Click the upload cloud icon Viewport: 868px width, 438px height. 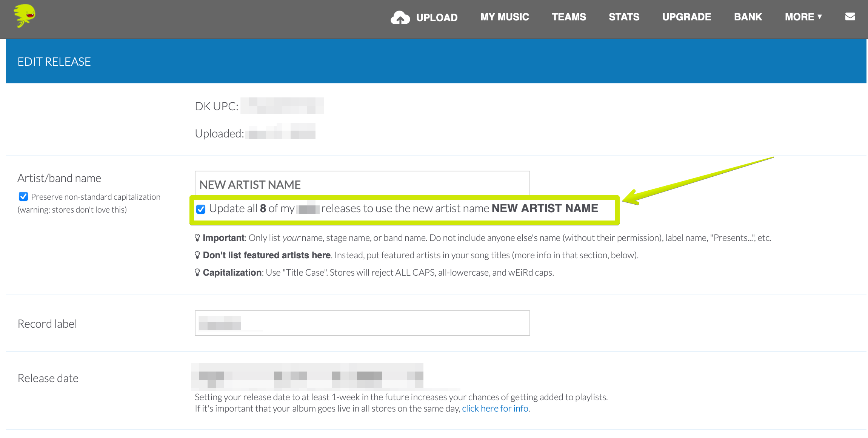pyautogui.click(x=400, y=17)
